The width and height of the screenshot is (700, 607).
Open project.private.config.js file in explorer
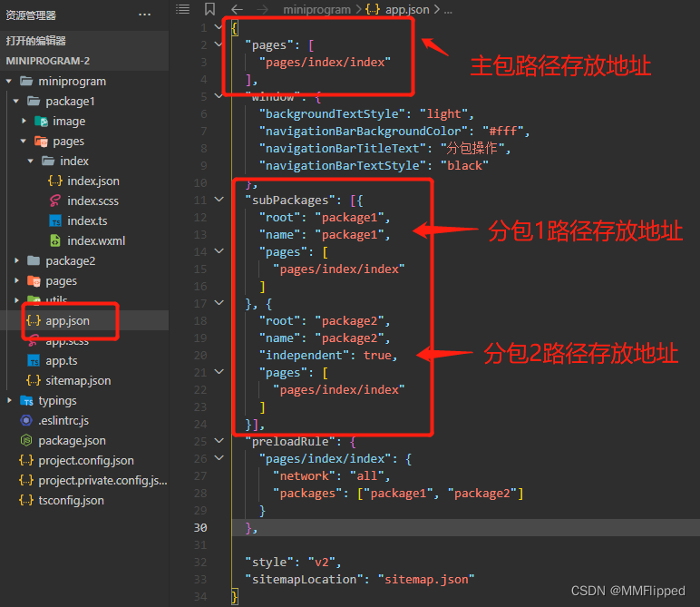[x=102, y=481]
